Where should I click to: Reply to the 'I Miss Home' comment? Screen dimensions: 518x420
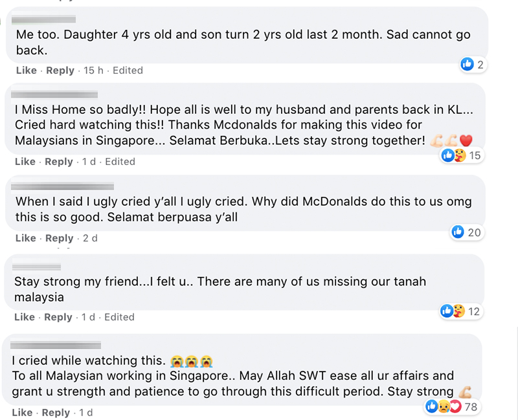tap(59, 161)
